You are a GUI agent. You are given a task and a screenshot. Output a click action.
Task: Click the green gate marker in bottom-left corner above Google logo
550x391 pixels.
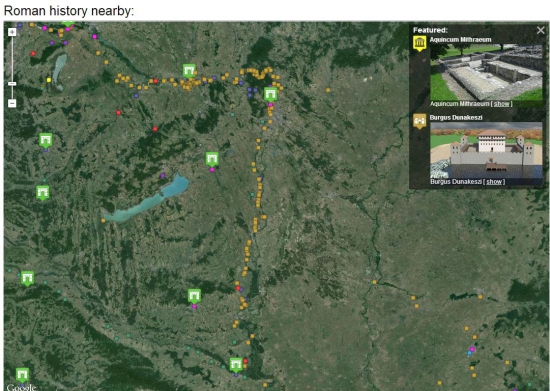[22, 375]
